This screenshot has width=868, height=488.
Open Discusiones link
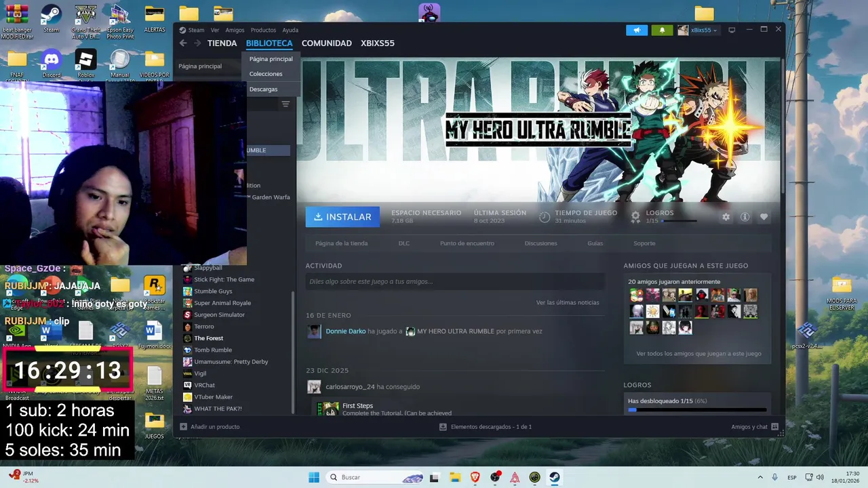point(540,243)
